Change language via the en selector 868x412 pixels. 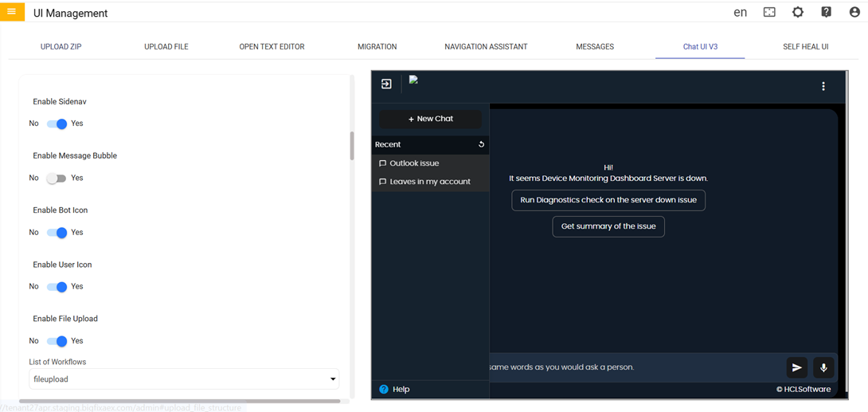tap(740, 12)
